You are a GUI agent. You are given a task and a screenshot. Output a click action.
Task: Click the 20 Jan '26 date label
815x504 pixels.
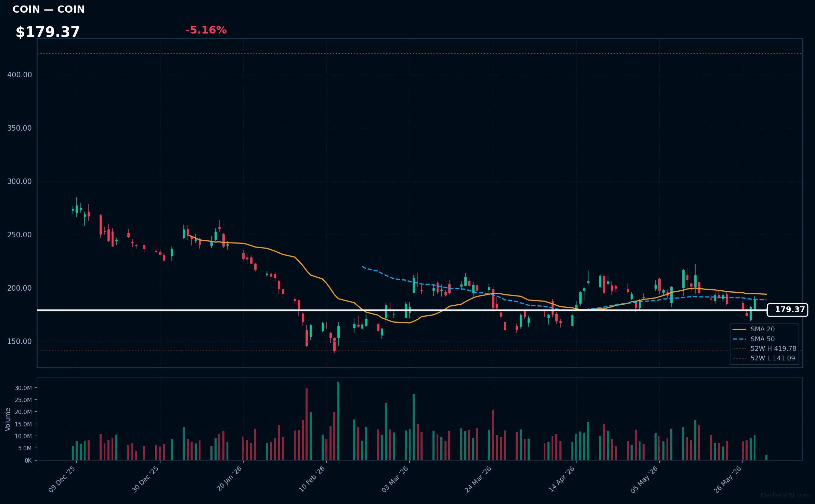(229, 479)
